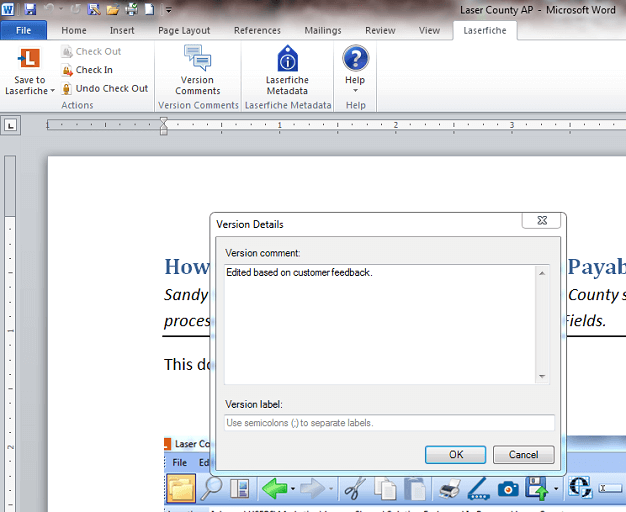The height and width of the screenshot is (512, 626).
Task: Switch to the Mailings tab
Action: pos(323,30)
